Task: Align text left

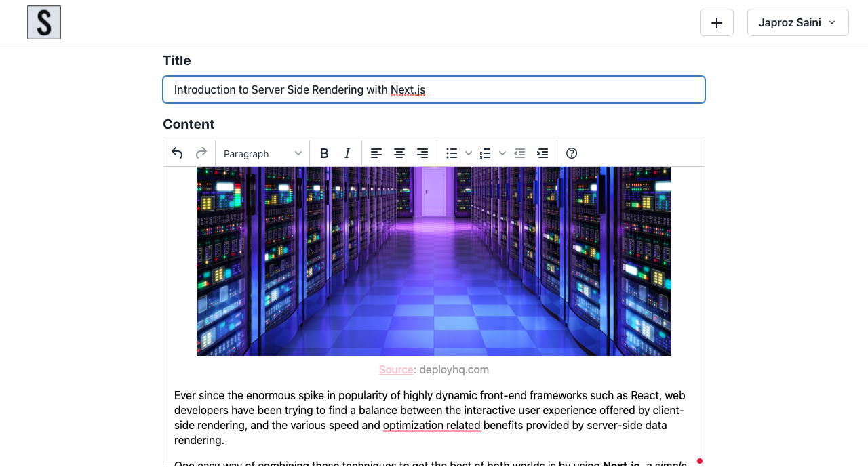Action: (376, 153)
